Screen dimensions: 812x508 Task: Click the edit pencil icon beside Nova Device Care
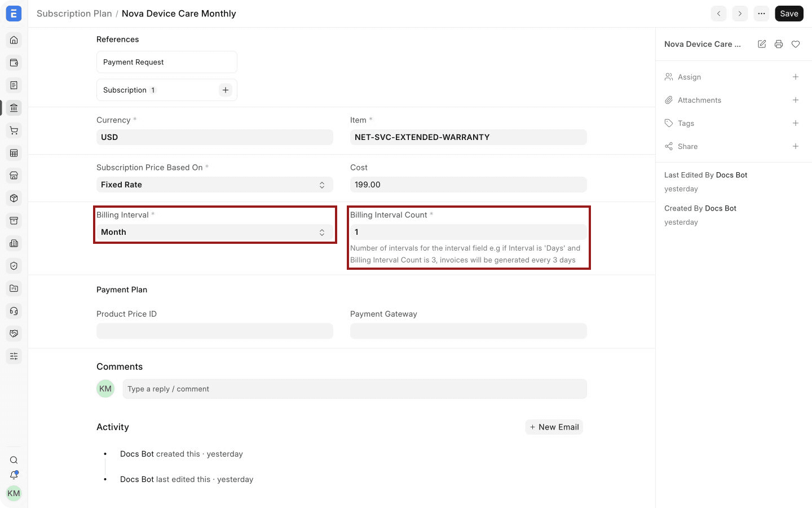pos(762,44)
